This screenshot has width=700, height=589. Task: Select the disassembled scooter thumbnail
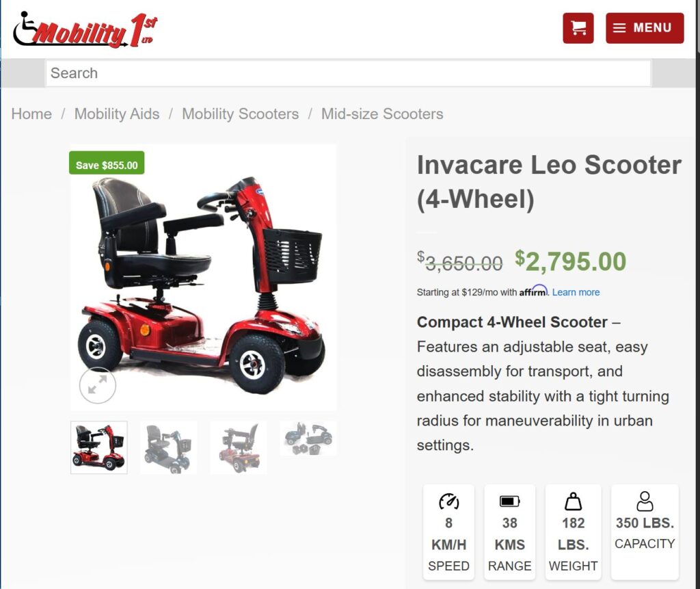(308, 439)
